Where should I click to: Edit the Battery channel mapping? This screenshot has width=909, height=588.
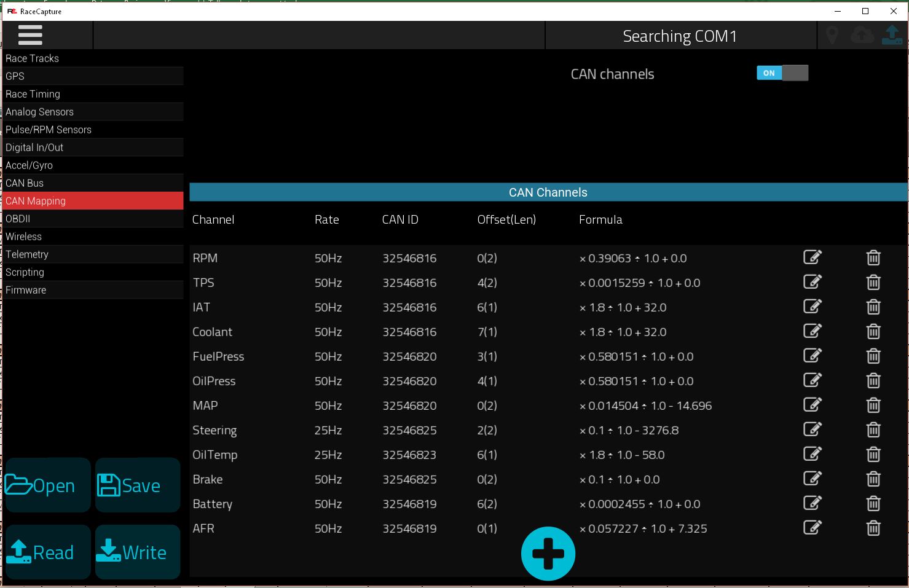coord(813,503)
